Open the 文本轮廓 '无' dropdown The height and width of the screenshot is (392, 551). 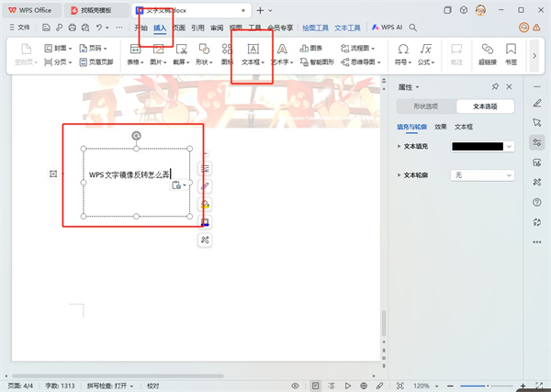pyautogui.click(x=482, y=175)
